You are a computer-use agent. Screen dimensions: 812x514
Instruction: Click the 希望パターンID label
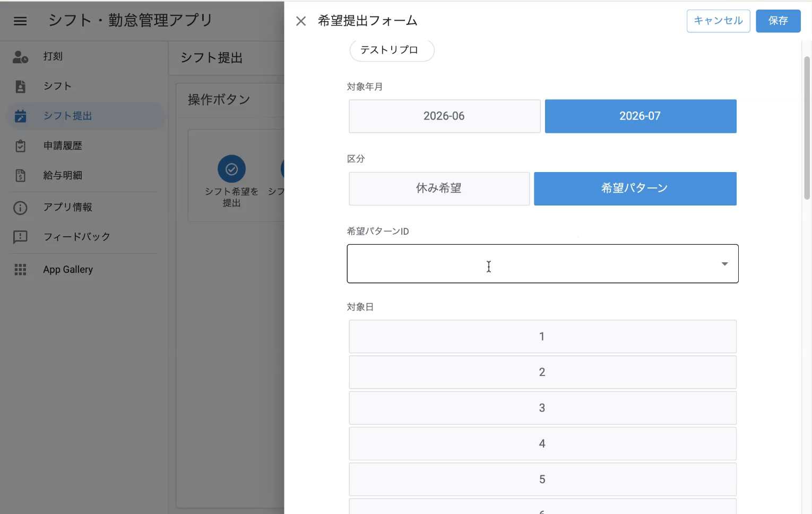point(378,232)
